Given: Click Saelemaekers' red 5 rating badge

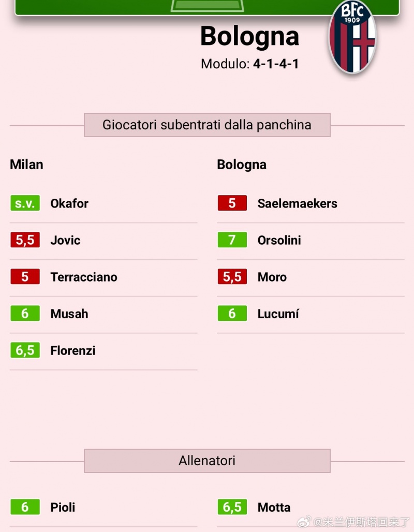Looking at the screenshot, I should 232,203.
